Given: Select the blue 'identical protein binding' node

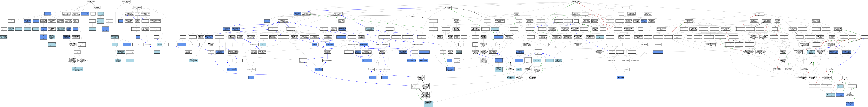Looking at the screenshot, I should [28, 21].
